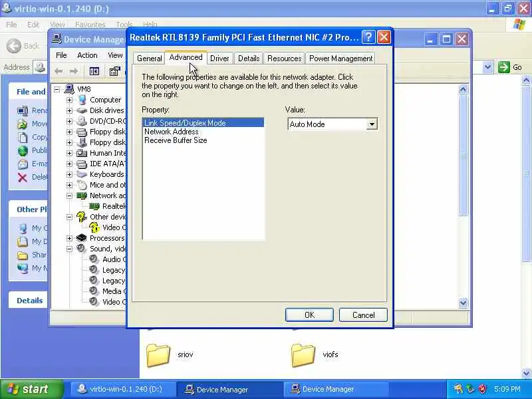Select the Keyboards category icon
The width and height of the screenshot is (532, 399).
[82, 174]
